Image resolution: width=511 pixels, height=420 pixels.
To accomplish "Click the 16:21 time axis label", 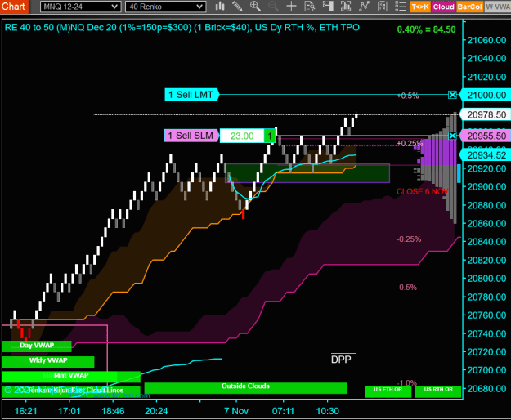I will coord(26,411).
